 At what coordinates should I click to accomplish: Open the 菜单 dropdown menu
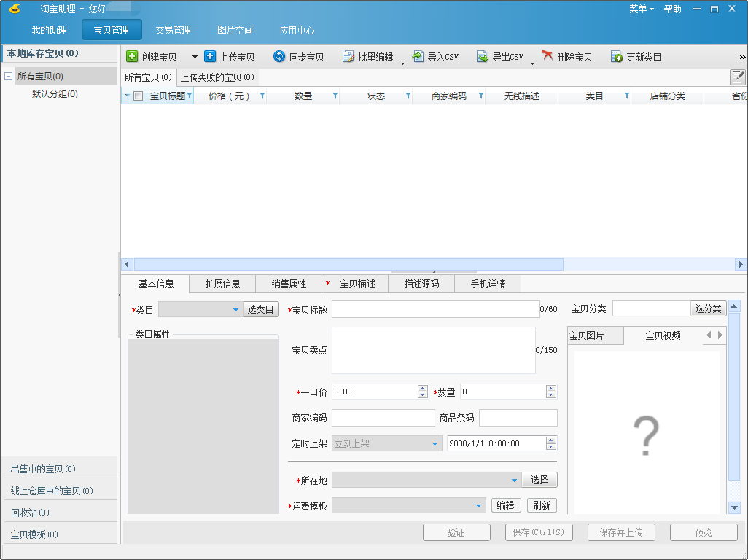pos(641,9)
